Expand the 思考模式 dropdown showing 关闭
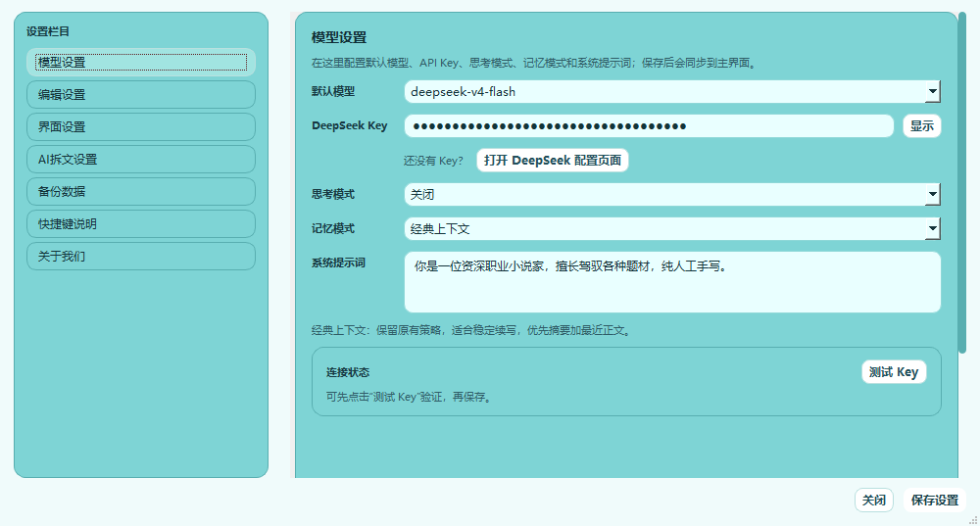The image size is (980, 526). [x=672, y=194]
